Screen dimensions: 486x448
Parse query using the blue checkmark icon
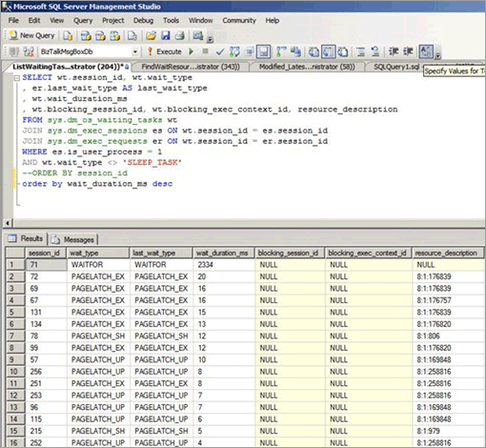click(x=220, y=51)
